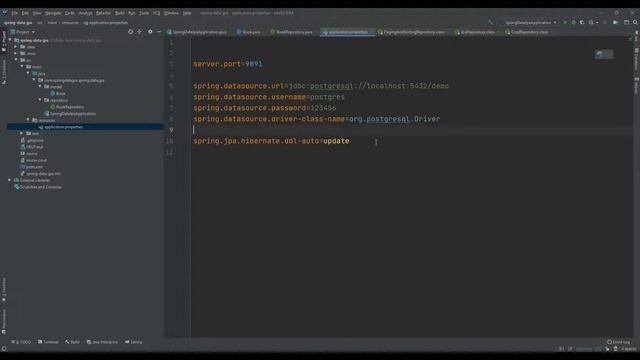Click the file icon of the Book.java tab

[x=239, y=32]
